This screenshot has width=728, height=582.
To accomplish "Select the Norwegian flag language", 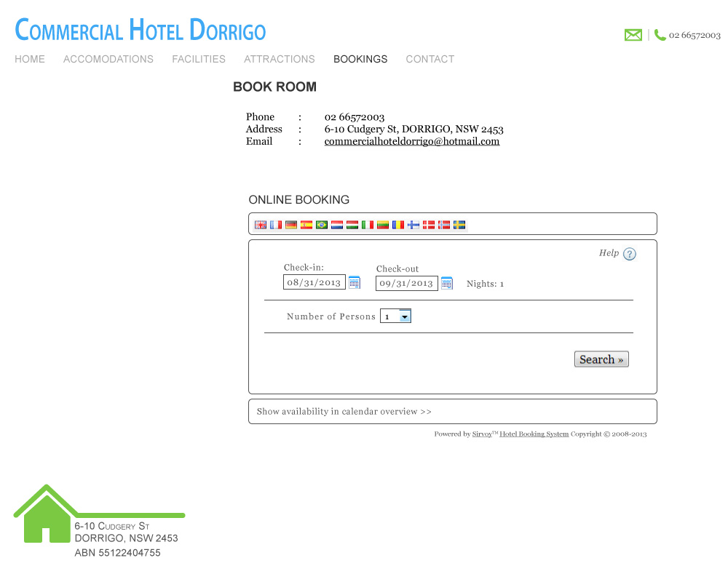I will (444, 225).
